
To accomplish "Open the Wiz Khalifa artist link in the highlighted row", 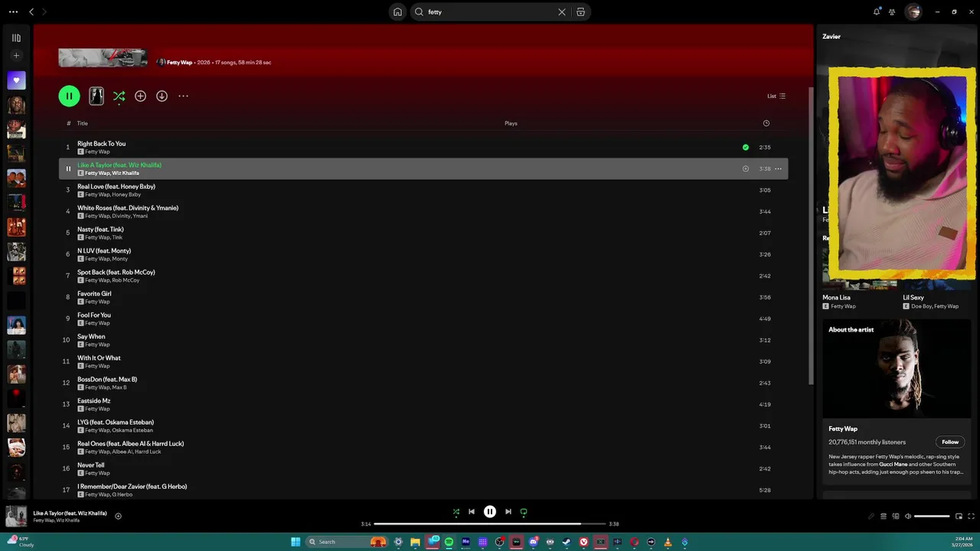I will [x=126, y=173].
